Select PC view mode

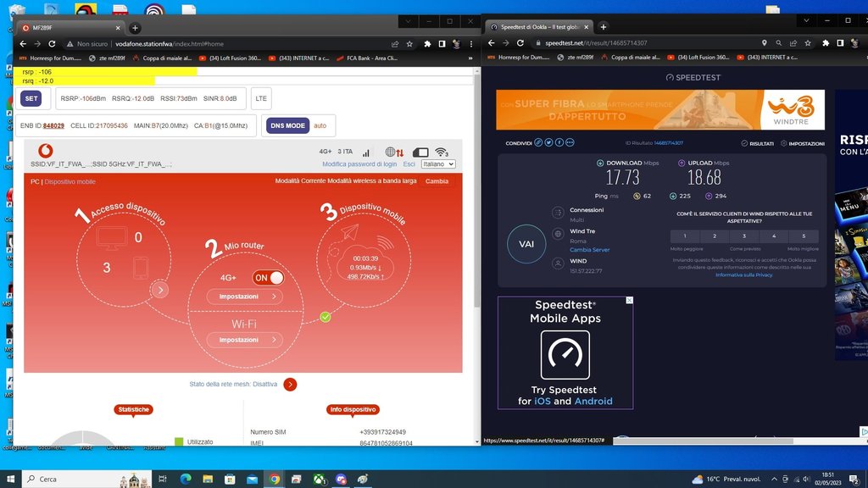click(x=34, y=181)
